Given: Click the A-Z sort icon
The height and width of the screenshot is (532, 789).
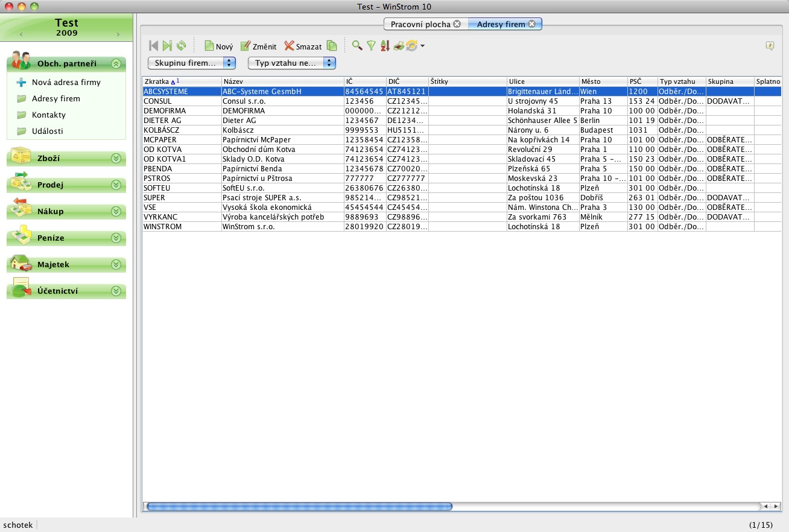Looking at the screenshot, I should [385, 46].
